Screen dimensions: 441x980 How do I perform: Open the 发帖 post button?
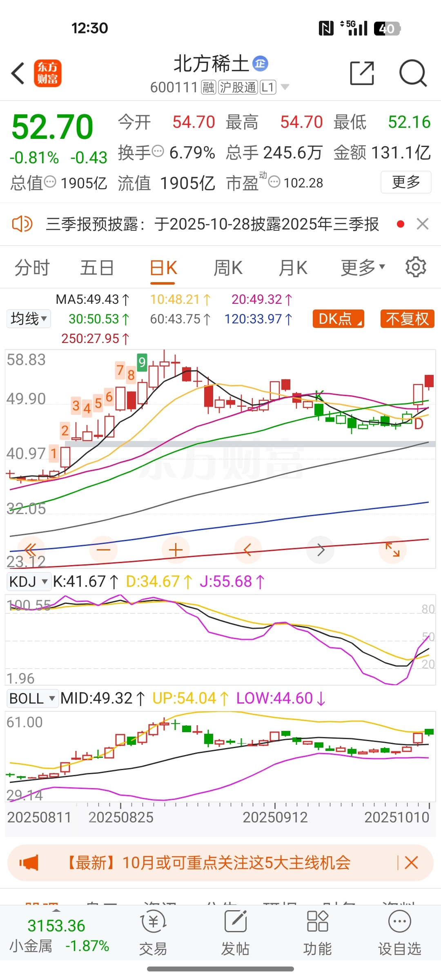(235, 933)
